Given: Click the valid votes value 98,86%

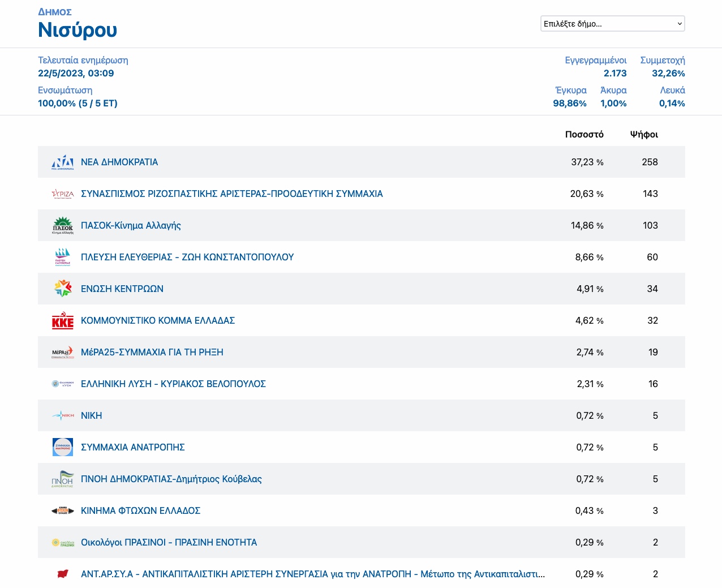Looking at the screenshot, I should 570,103.
